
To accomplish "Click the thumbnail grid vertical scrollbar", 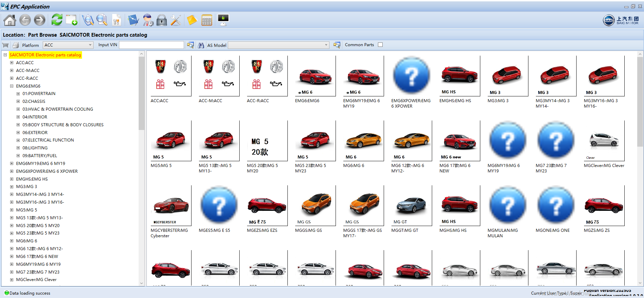I will (x=640, y=102).
